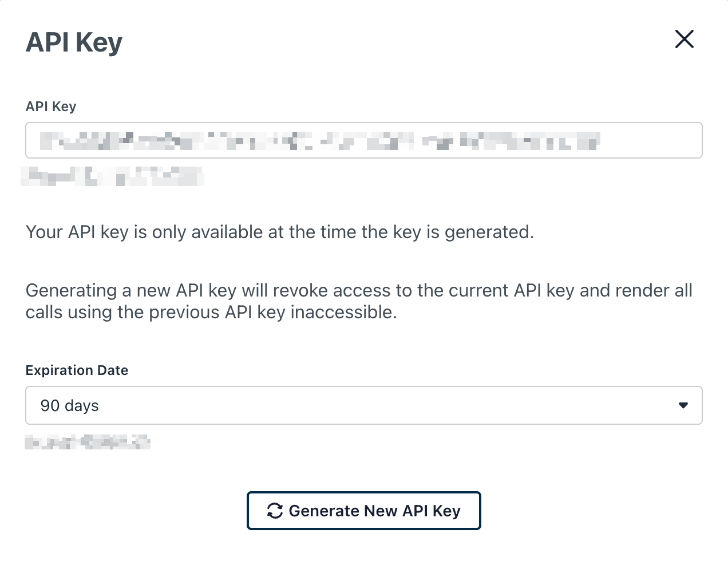Click the 'only available at the time' notice
728x561 pixels.
coord(280,232)
